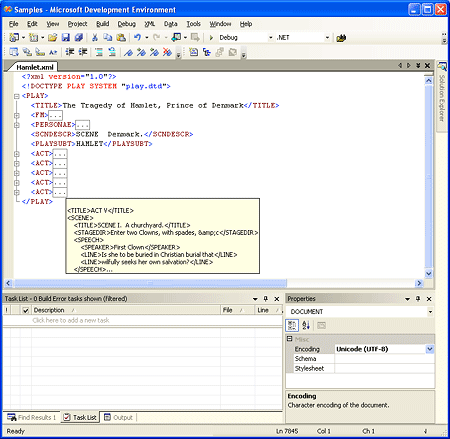This screenshot has width=450, height=439.
Task: Open the .NET find combo dropdown
Action: [x=327, y=38]
